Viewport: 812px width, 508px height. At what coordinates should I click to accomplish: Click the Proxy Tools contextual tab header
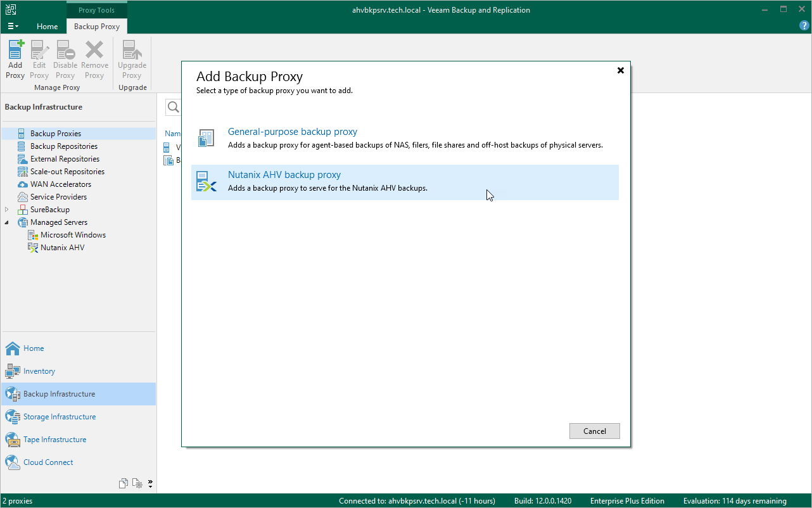pyautogui.click(x=96, y=10)
